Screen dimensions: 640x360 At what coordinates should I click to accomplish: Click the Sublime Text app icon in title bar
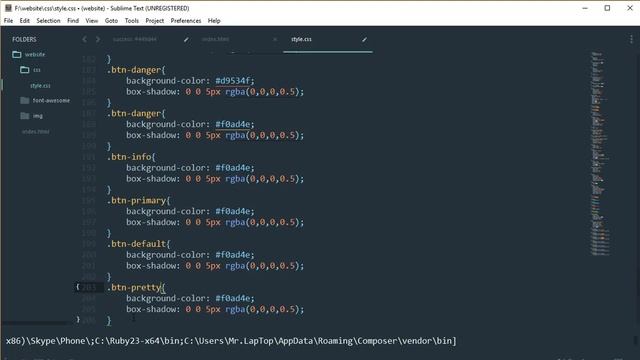pos(8,8)
